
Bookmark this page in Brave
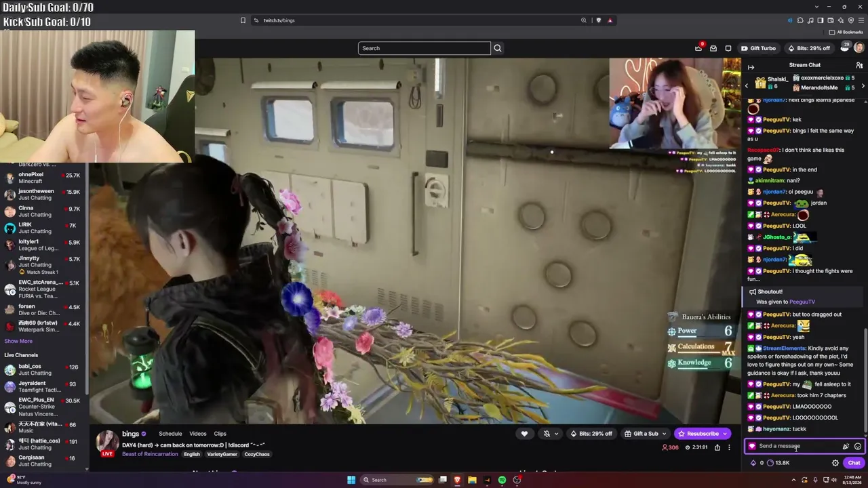pyautogui.click(x=243, y=20)
